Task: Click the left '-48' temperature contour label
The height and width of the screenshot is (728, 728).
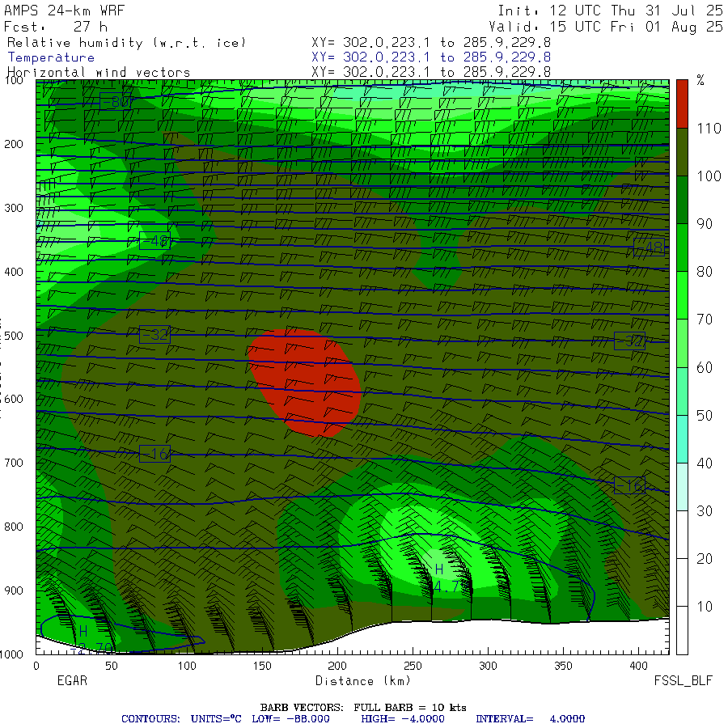Action: tap(154, 241)
